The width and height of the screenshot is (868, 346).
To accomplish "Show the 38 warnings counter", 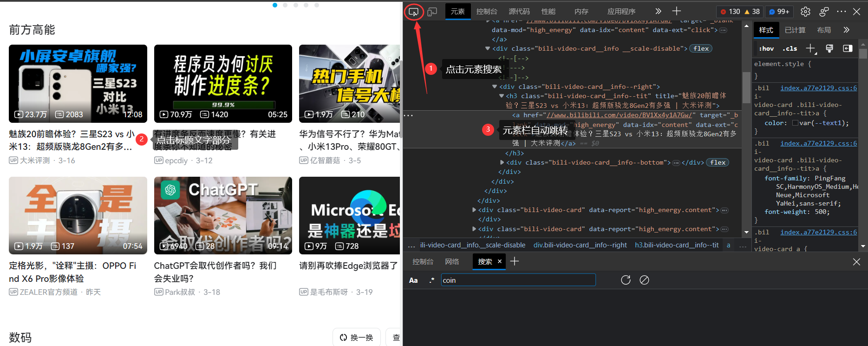I will pos(752,12).
